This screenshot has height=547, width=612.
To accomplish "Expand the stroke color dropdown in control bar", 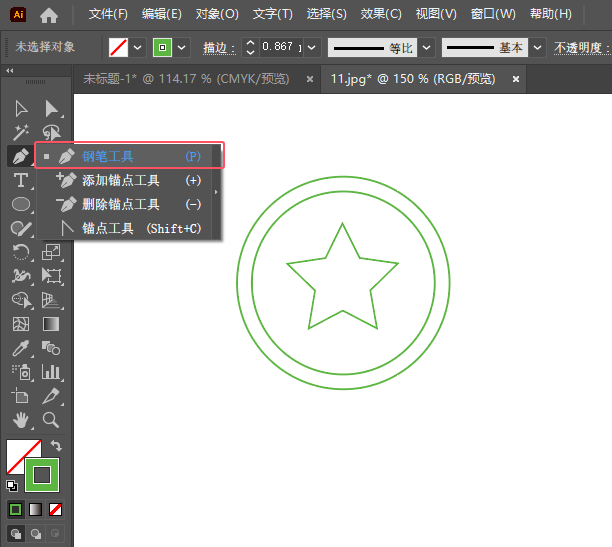I will point(182,47).
